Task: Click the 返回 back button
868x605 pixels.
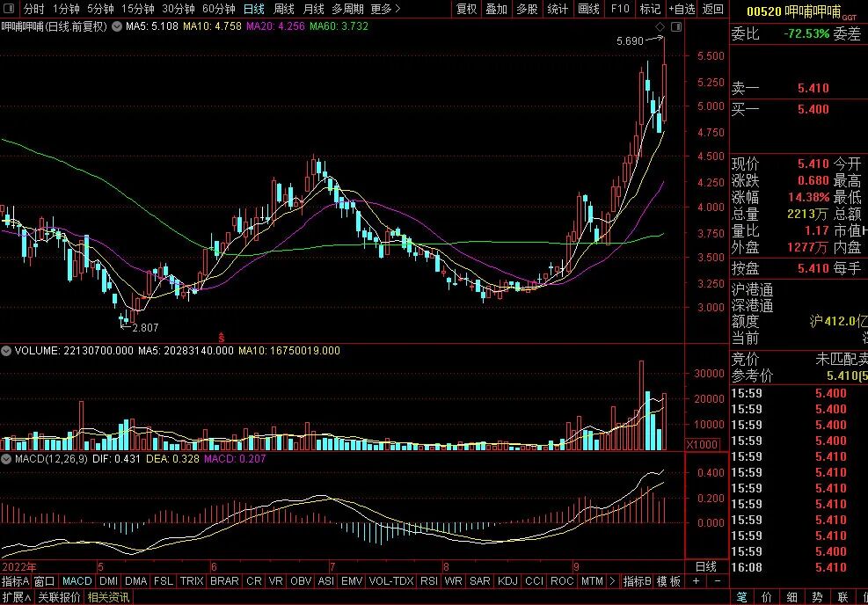Action: 713,9
